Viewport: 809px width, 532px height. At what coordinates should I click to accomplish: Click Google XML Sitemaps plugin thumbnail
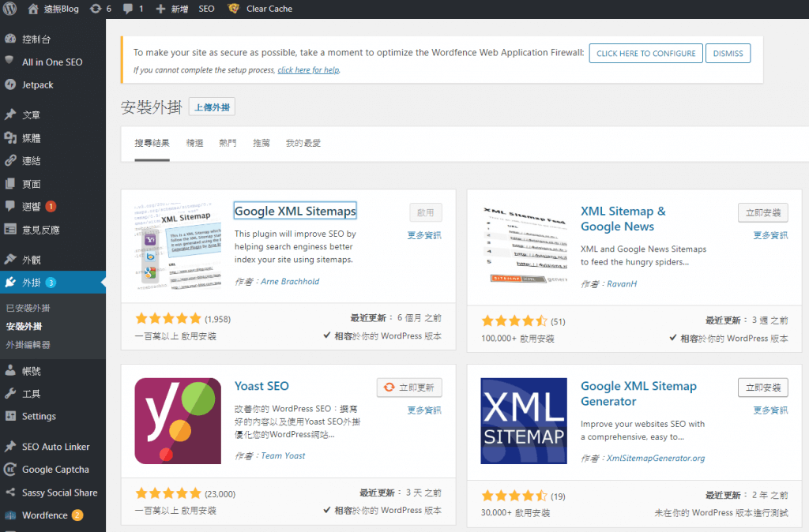[178, 246]
